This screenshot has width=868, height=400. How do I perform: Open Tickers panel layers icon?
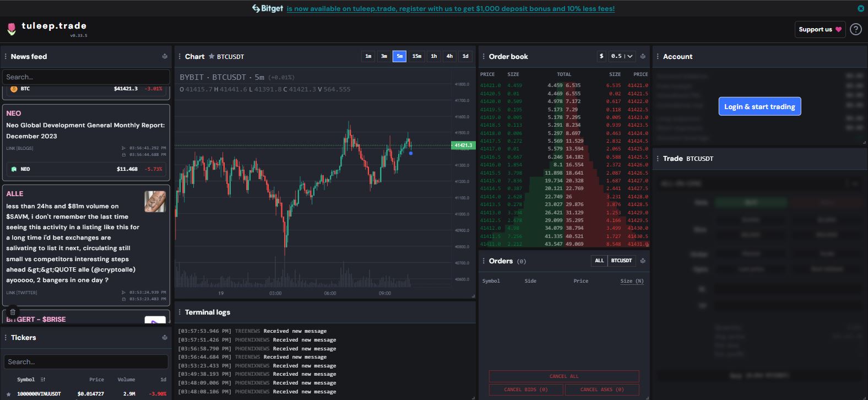[165, 337]
